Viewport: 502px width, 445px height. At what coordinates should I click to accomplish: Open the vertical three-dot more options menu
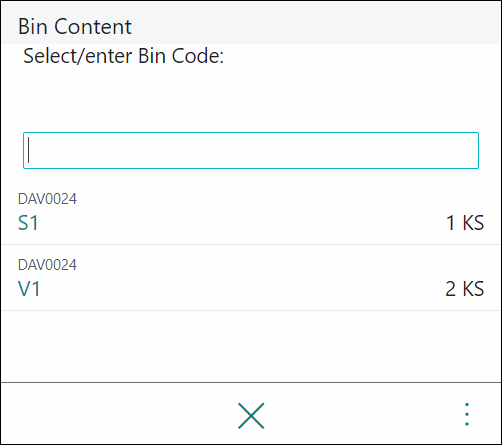pyautogui.click(x=467, y=414)
